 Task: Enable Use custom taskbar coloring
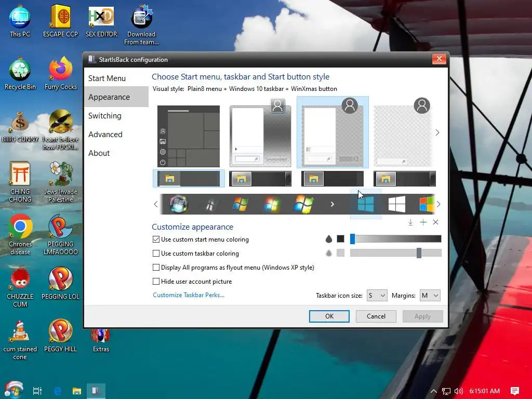[156, 253]
